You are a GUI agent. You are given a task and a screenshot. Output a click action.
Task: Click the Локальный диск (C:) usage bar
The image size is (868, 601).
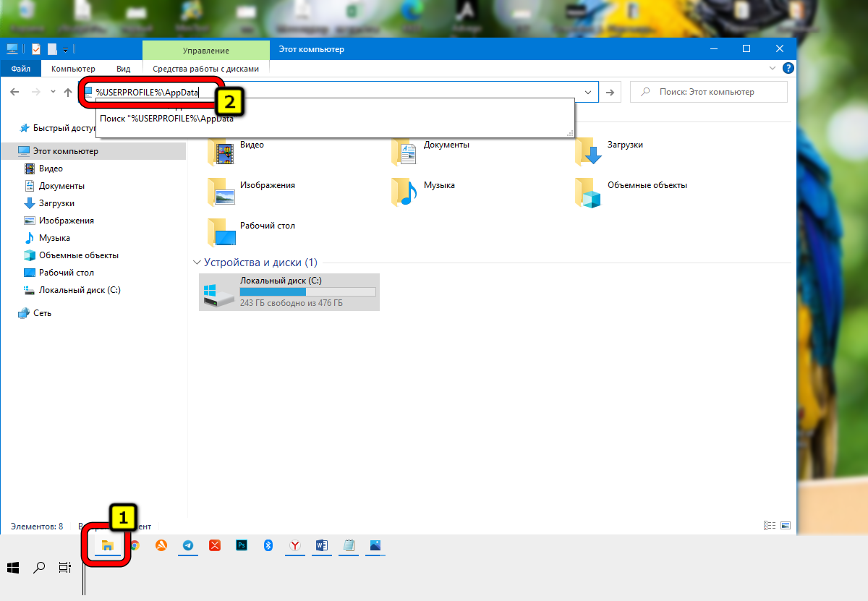[307, 291]
